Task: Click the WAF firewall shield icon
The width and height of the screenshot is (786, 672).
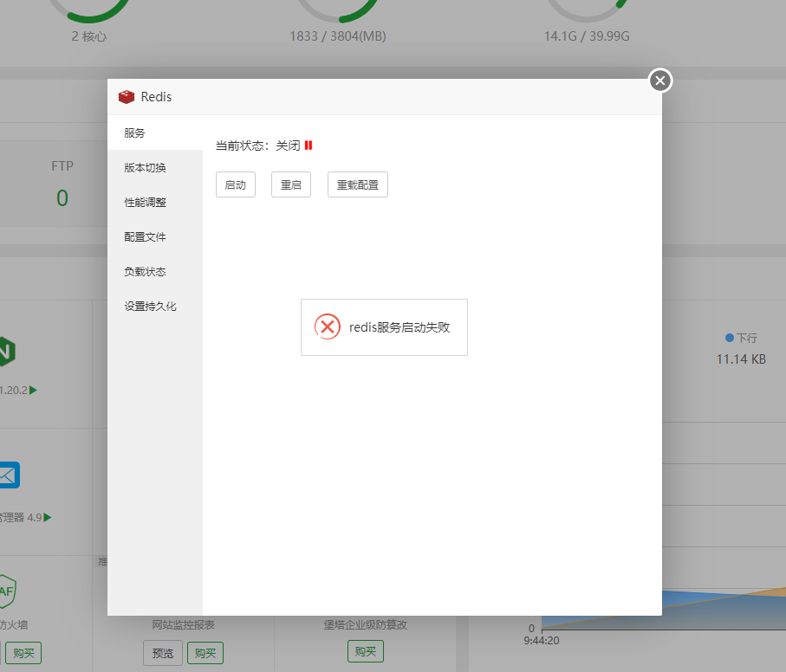Action: [8, 591]
